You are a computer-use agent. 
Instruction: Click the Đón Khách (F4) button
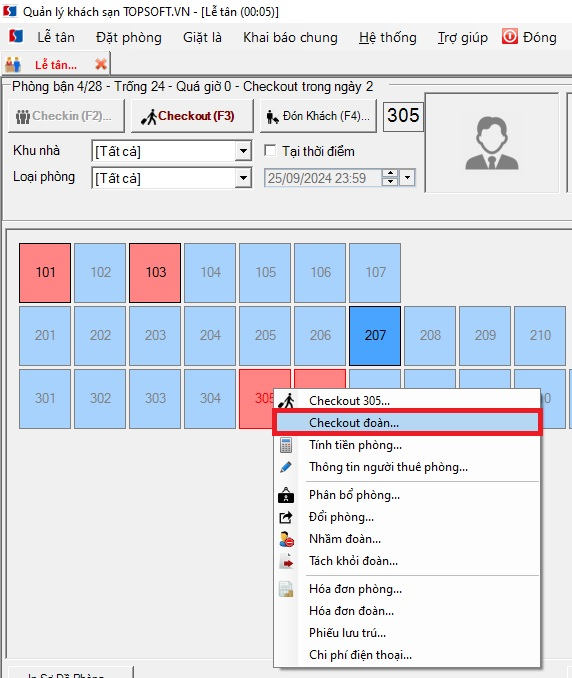point(318,116)
